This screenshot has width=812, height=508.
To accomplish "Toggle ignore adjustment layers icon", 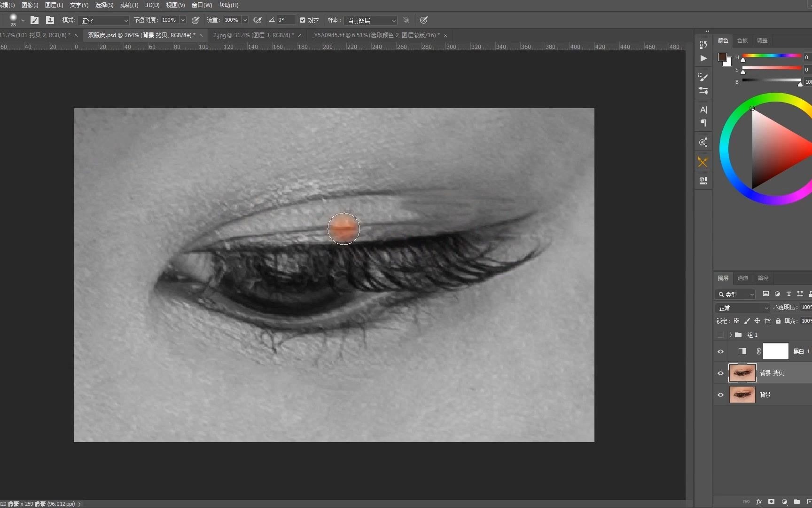I will 406,20.
